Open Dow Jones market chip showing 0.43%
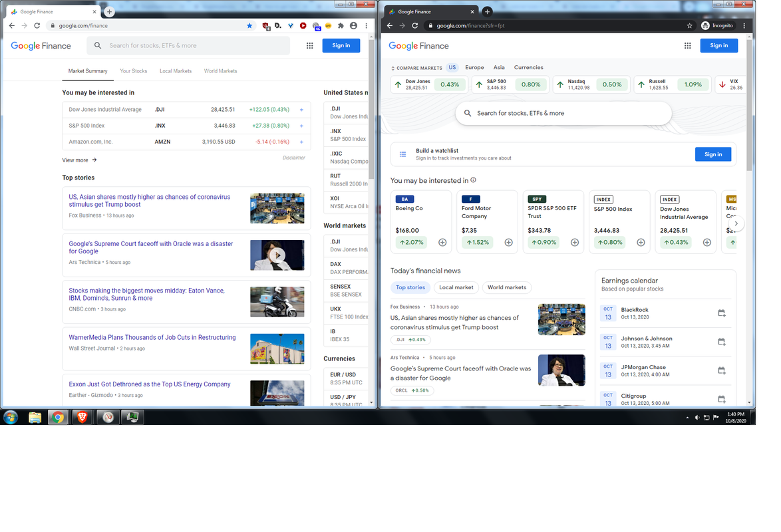The width and height of the screenshot is (781, 532). (429, 84)
